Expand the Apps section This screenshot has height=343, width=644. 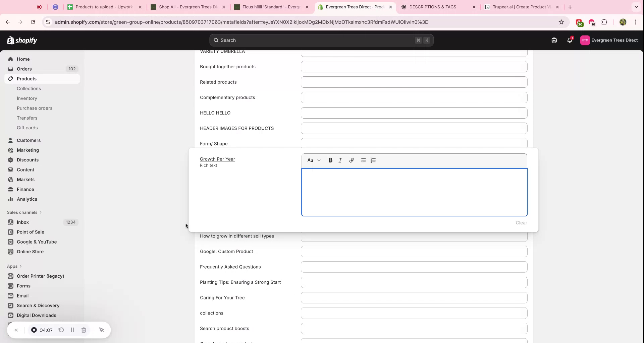14,266
